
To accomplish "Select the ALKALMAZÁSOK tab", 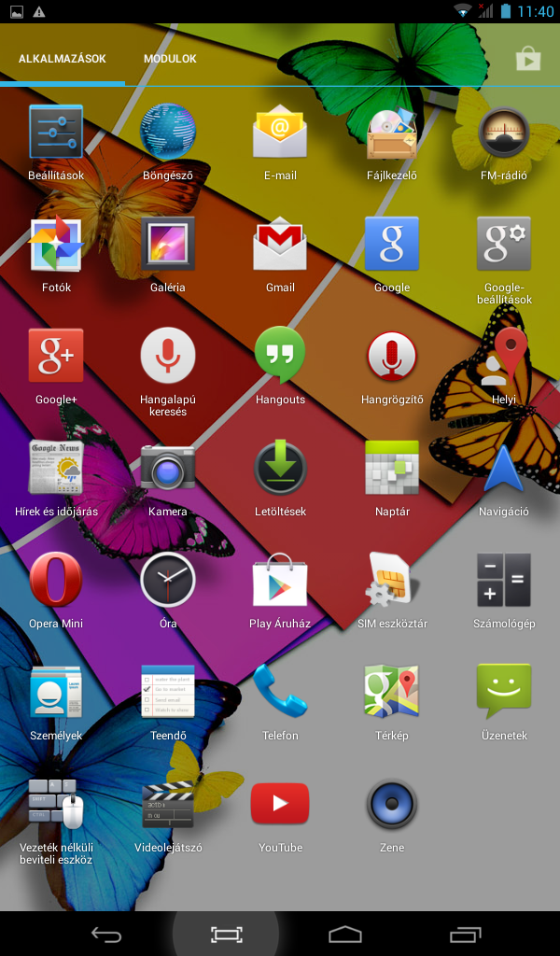I will click(x=63, y=59).
